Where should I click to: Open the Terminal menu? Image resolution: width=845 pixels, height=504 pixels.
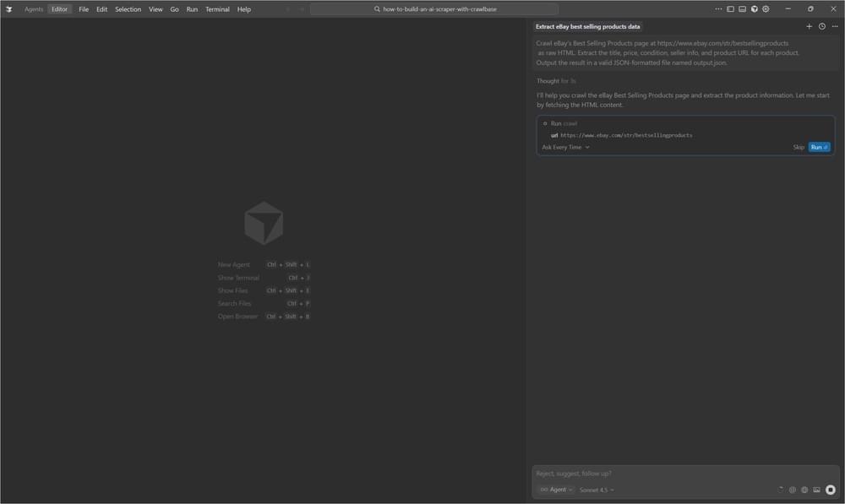click(x=217, y=9)
